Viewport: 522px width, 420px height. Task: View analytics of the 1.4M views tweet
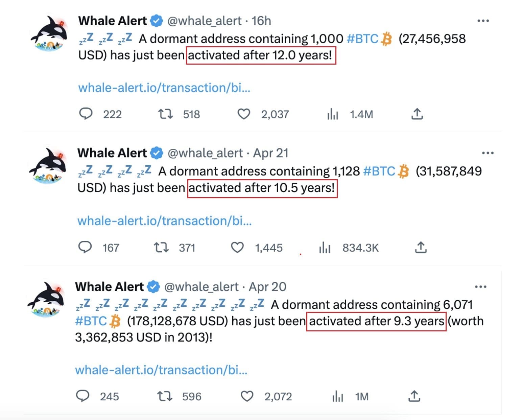[333, 114]
